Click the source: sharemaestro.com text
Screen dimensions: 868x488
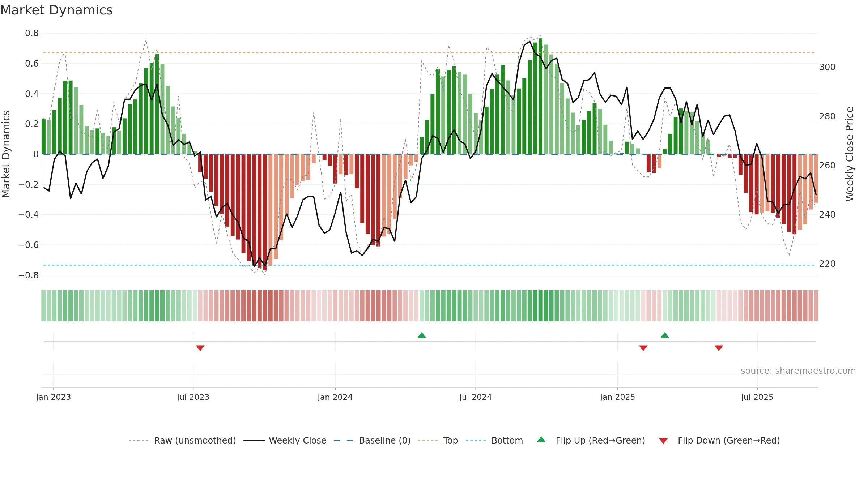[x=798, y=371]
